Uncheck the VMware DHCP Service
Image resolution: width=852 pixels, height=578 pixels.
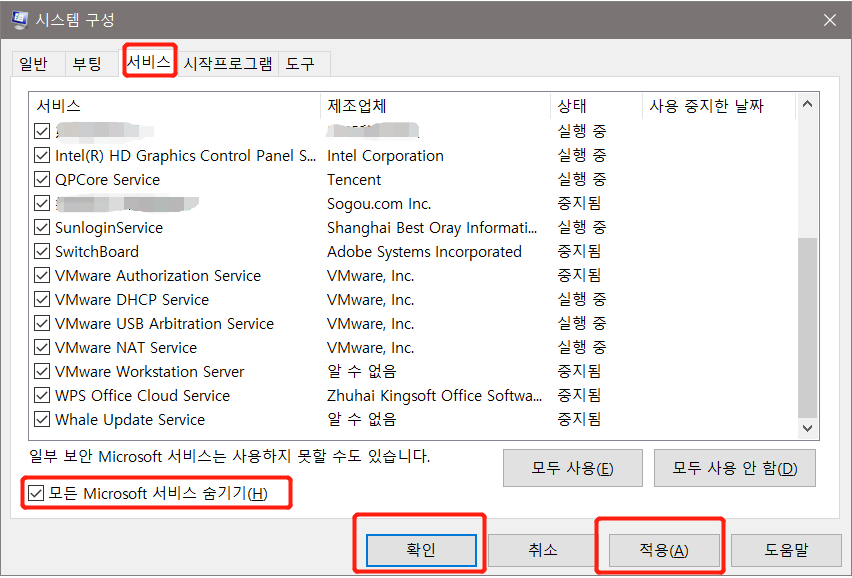pos(41,299)
